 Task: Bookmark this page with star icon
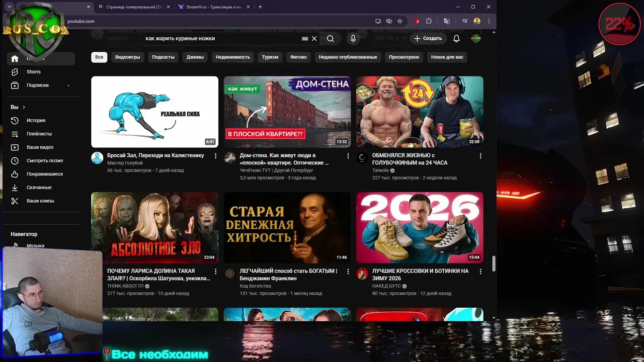pyautogui.click(x=400, y=21)
